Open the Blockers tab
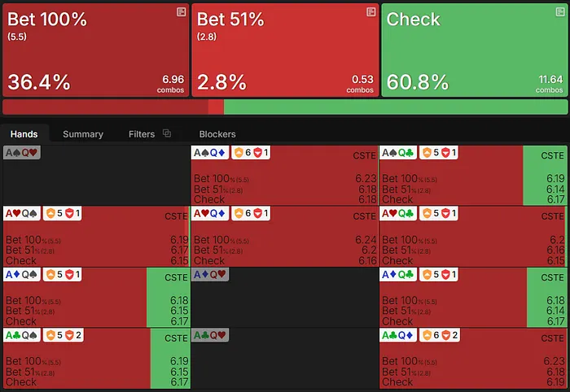This screenshot has width=570, height=392. point(217,134)
